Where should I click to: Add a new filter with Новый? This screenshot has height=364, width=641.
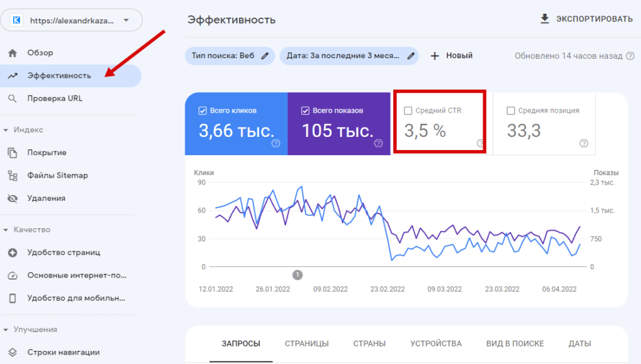(x=452, y=56)
